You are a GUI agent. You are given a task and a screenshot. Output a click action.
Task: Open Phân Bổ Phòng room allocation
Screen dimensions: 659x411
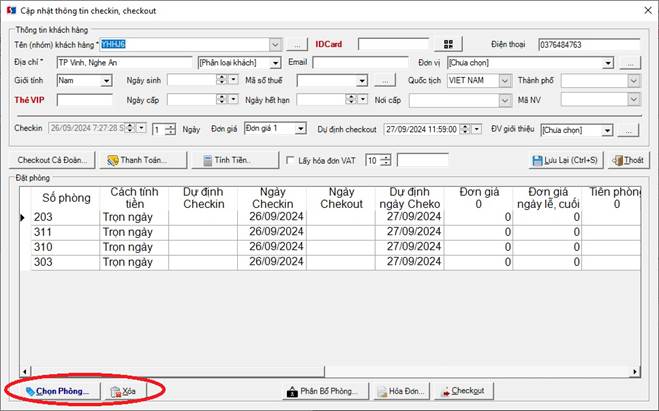point(326,391)
